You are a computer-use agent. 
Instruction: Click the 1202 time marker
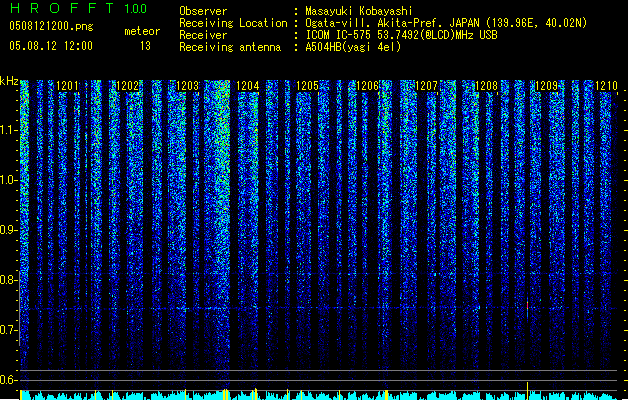[x=128, y=86]
